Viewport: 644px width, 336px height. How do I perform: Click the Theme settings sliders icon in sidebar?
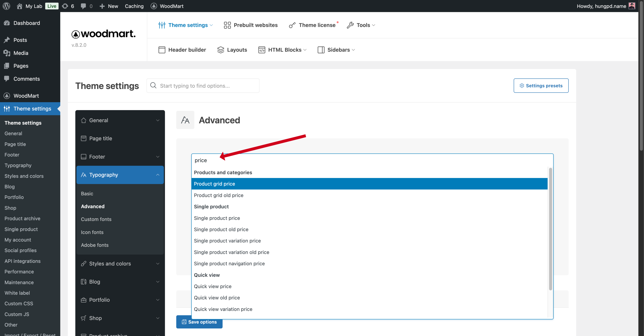click(x=7, y=109)
